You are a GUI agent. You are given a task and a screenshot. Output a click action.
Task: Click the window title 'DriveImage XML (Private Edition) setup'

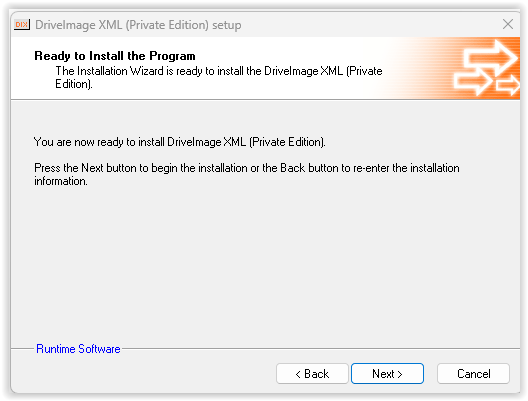click(138, 25)
